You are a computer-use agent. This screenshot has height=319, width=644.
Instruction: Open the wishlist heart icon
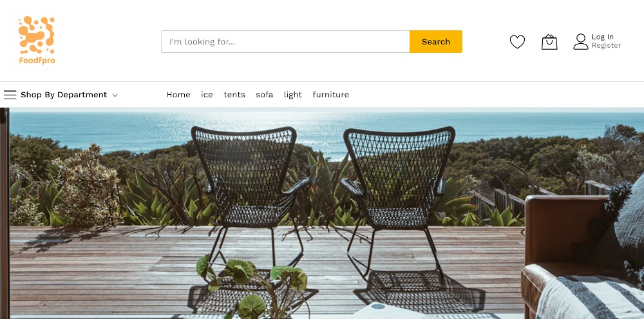[x=517, y=42]
